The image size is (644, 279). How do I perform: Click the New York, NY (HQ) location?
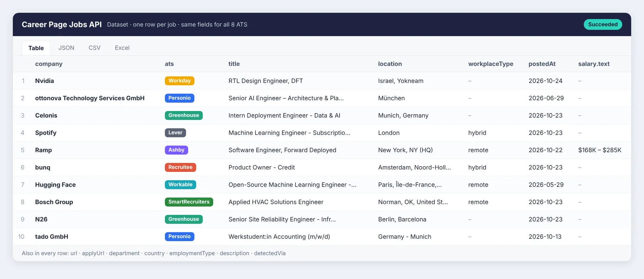405,150
